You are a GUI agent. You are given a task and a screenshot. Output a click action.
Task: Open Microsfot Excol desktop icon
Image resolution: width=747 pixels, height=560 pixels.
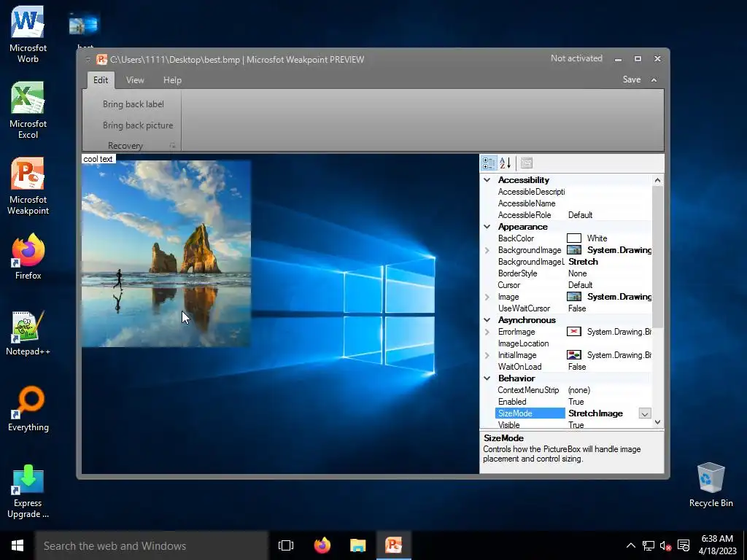click(x=28, y=110)
